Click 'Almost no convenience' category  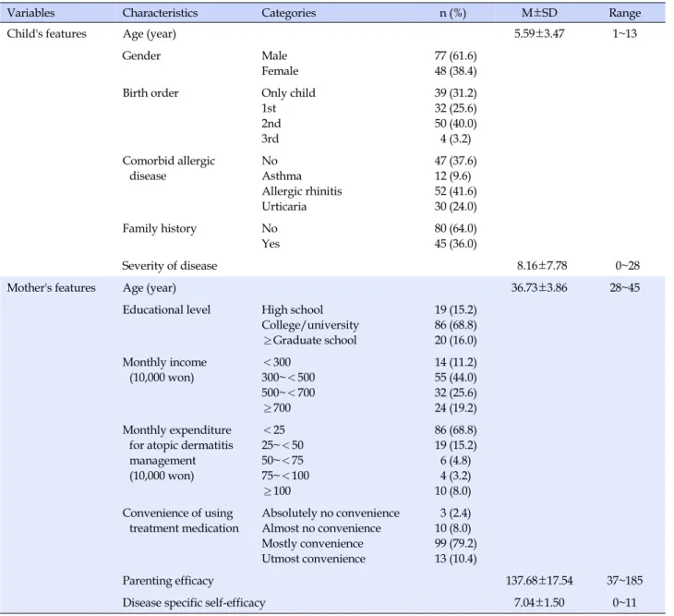321,528
